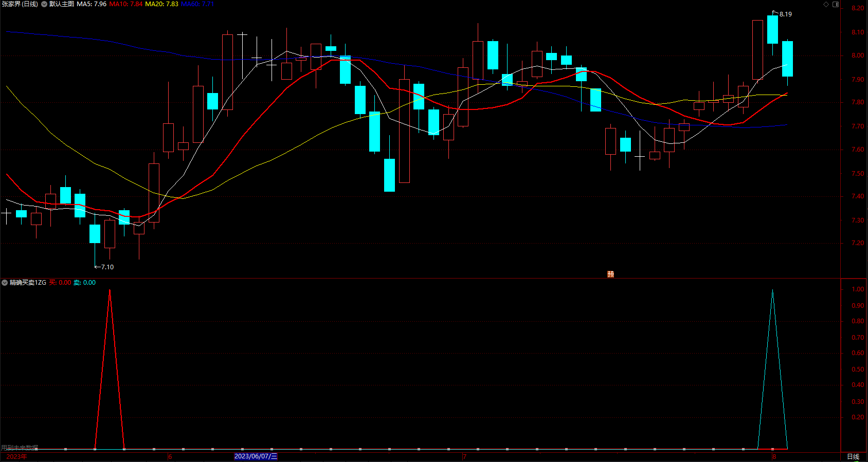Click the 8.20 price axis label
The image size is (868, 462).
tap(858, 8)
